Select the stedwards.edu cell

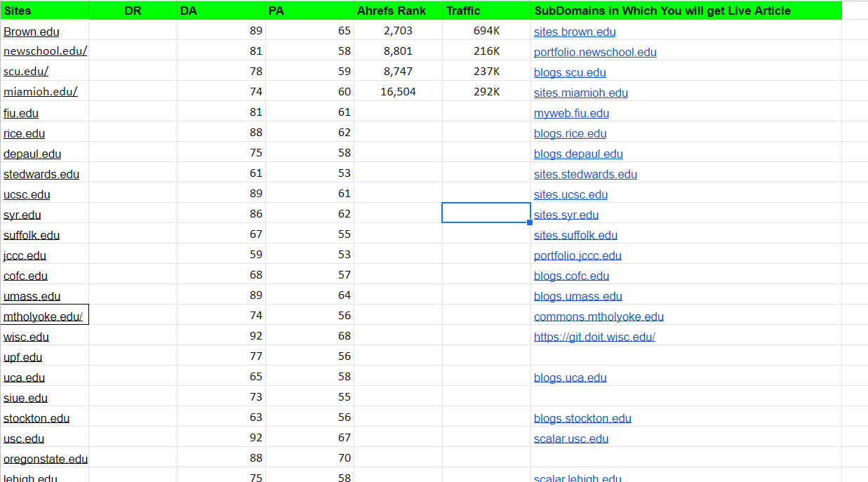coord(45,174)
